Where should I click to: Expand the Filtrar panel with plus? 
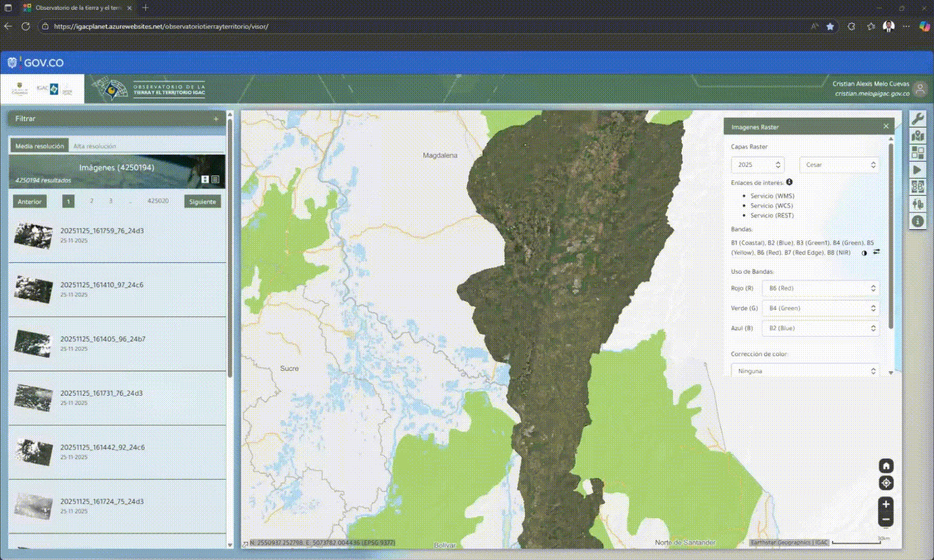coord(216,119)
